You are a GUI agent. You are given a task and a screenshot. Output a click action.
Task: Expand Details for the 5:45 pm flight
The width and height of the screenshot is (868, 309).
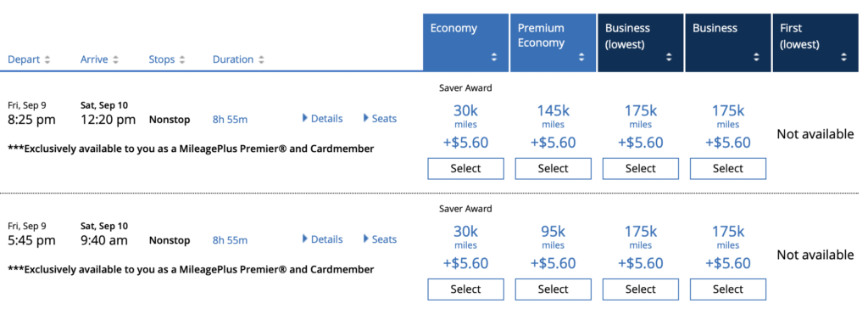323,239
